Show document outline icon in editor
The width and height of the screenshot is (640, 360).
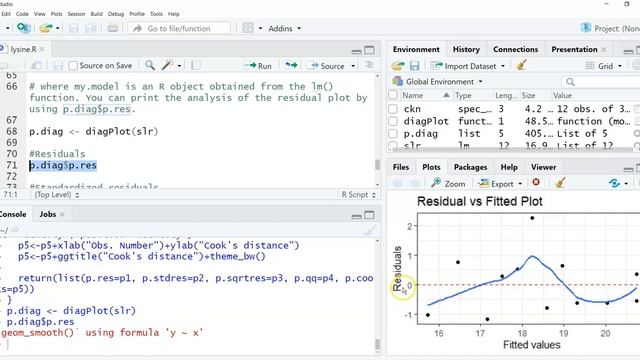point(369,65)
